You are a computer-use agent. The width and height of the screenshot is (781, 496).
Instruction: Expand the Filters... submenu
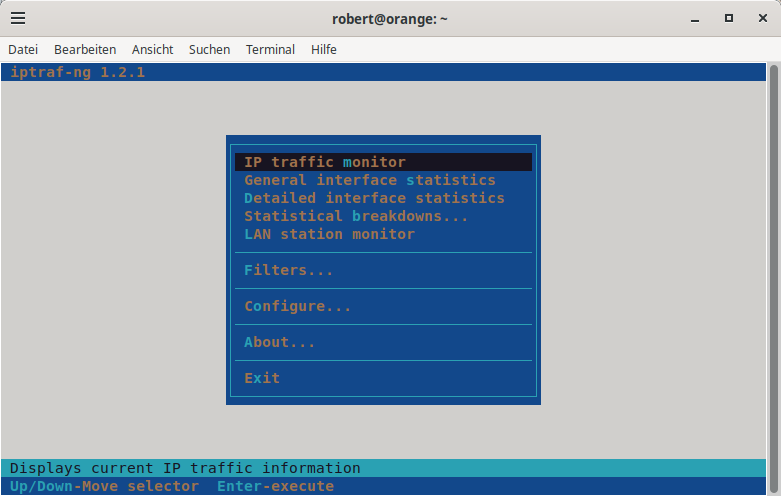click(x=289, y=270)
